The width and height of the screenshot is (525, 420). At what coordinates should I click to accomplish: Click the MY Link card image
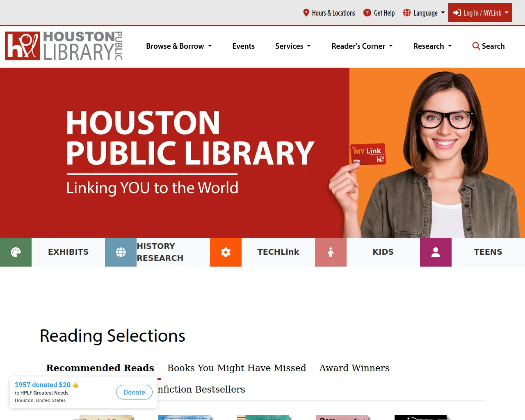(367, 154)
